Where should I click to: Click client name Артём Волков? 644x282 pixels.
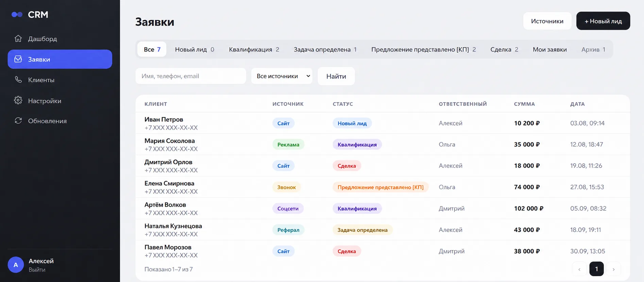[x=165, y=205]
